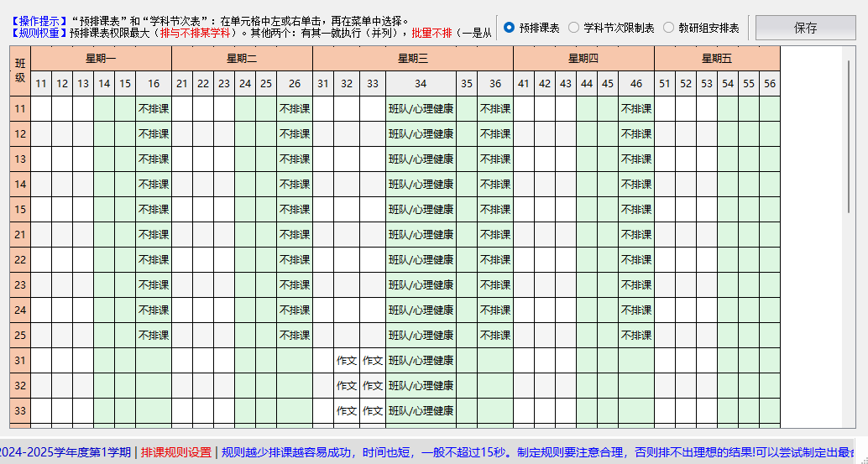Viewport: 868px width, 464px height.
Task: Click period column header 34
Action: [421, 84]
